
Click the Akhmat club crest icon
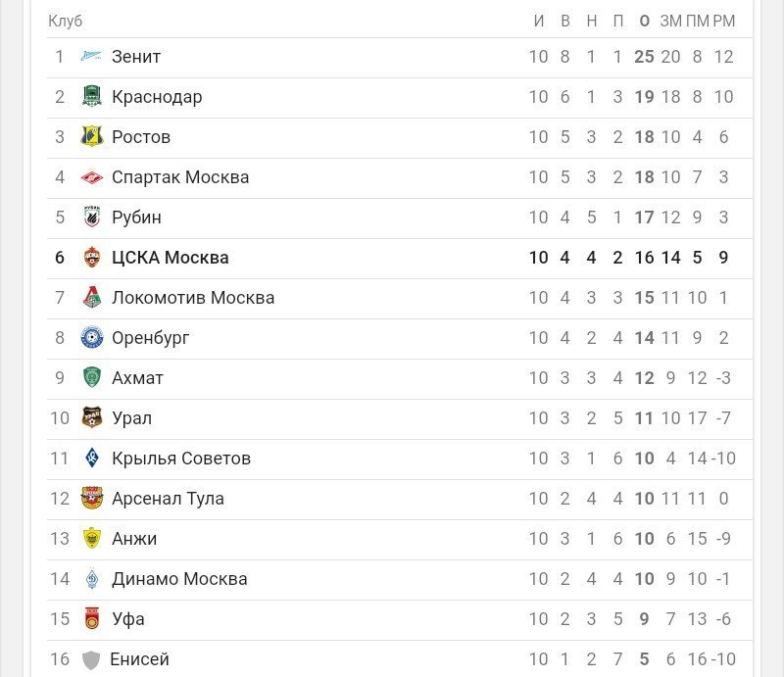point(91,378)
